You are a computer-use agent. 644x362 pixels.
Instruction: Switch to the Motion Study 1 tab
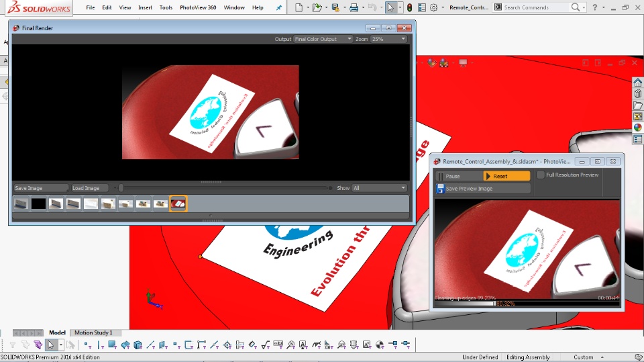pyautogui.click(x=93, y=332)
